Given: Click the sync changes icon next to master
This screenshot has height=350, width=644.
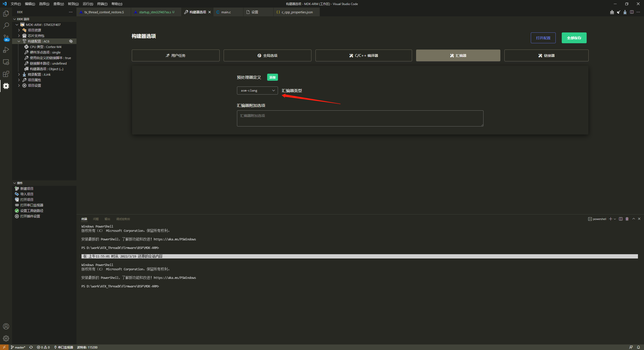Looking at the screenshot, I should (x=31, y=347).
